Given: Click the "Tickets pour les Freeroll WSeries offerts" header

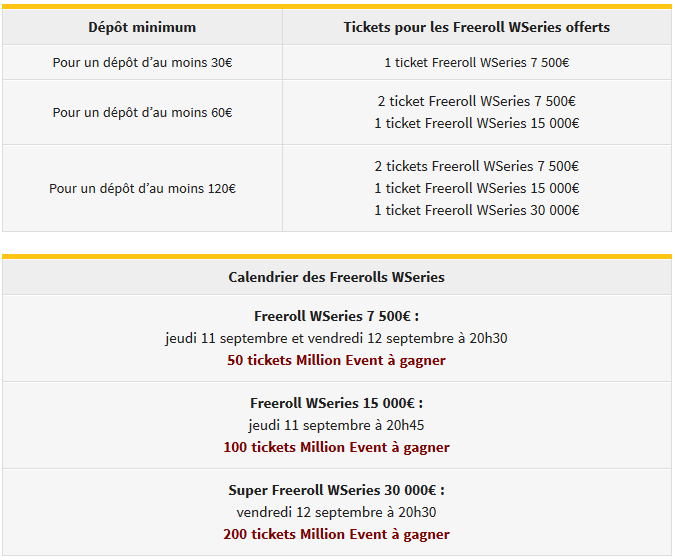Looking at the screenshot, I should tap(476, 27).
